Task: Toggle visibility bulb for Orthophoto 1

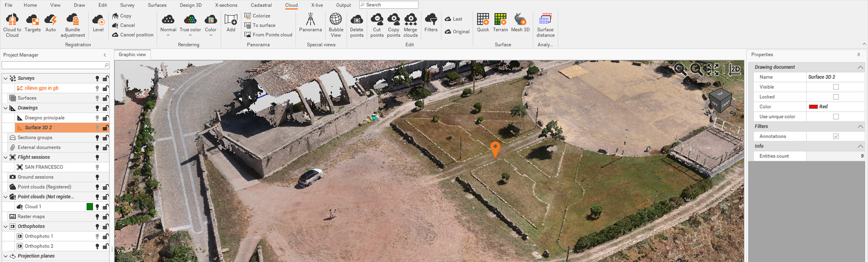Action: coord(97,236)
